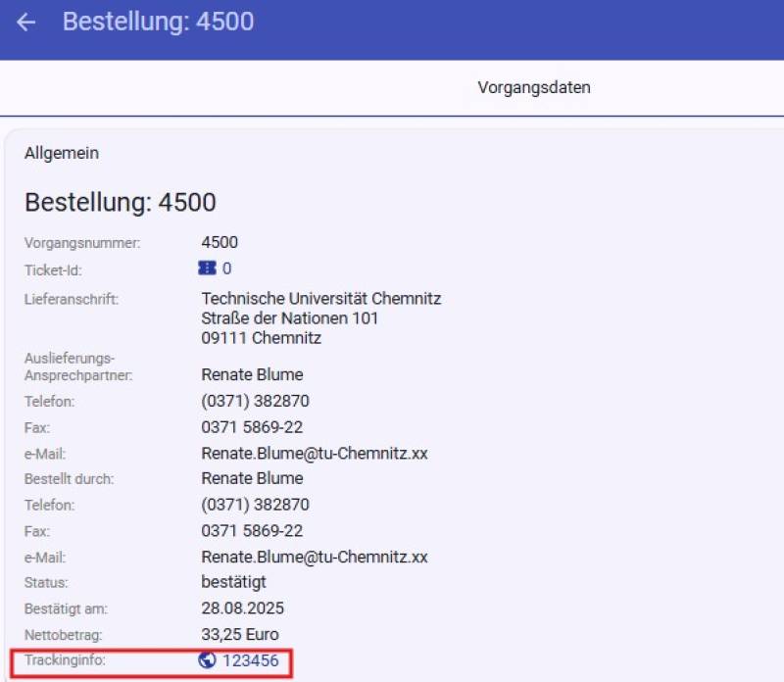This screenshot has height=682, width=784.
Task: Click the large Bestellung: 4500 heading
Action: [x=120, y=203]
